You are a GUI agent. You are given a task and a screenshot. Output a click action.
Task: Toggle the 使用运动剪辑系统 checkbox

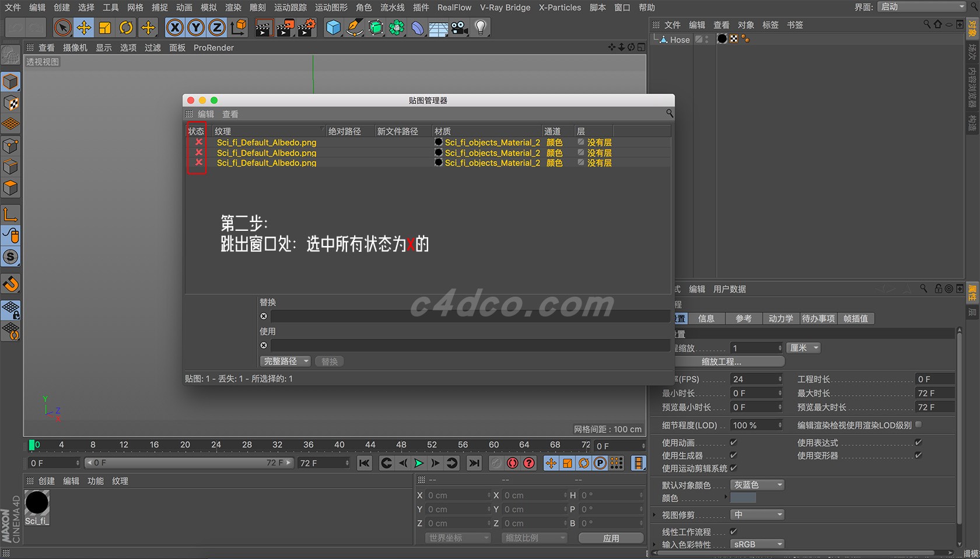(x=733, y=468)
